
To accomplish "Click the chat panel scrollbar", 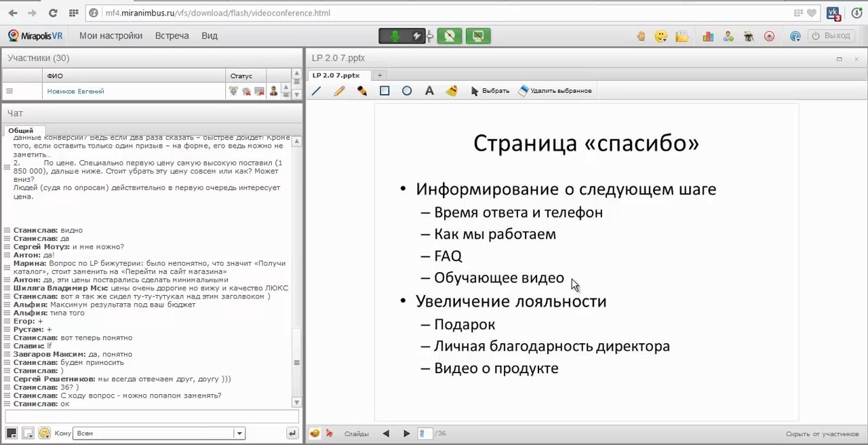I will [x=296, y=272].
